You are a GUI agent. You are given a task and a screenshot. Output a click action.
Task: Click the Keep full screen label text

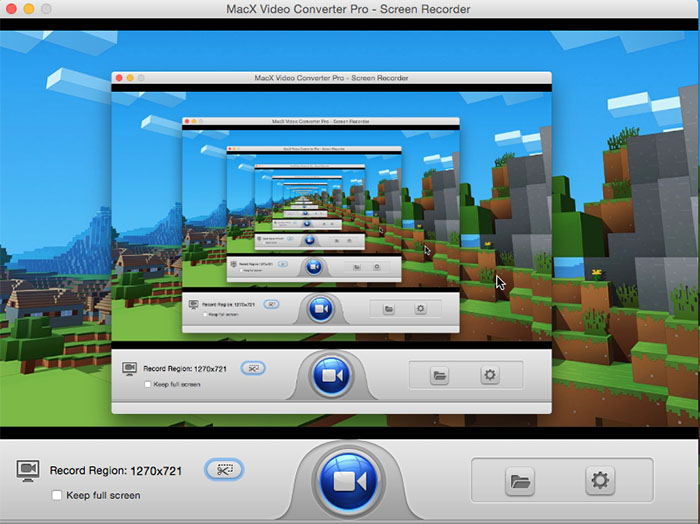pyautogui.click(x=103, y=495)
